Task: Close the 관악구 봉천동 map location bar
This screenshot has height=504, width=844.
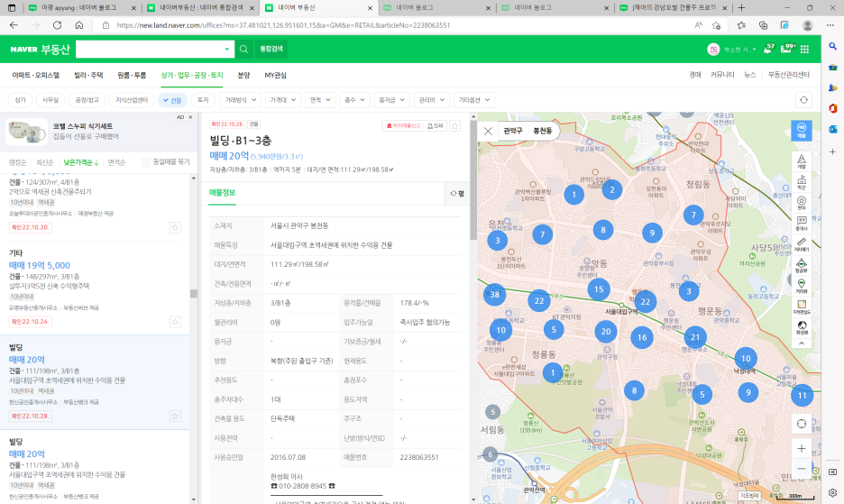Action: tap(488, 131)
